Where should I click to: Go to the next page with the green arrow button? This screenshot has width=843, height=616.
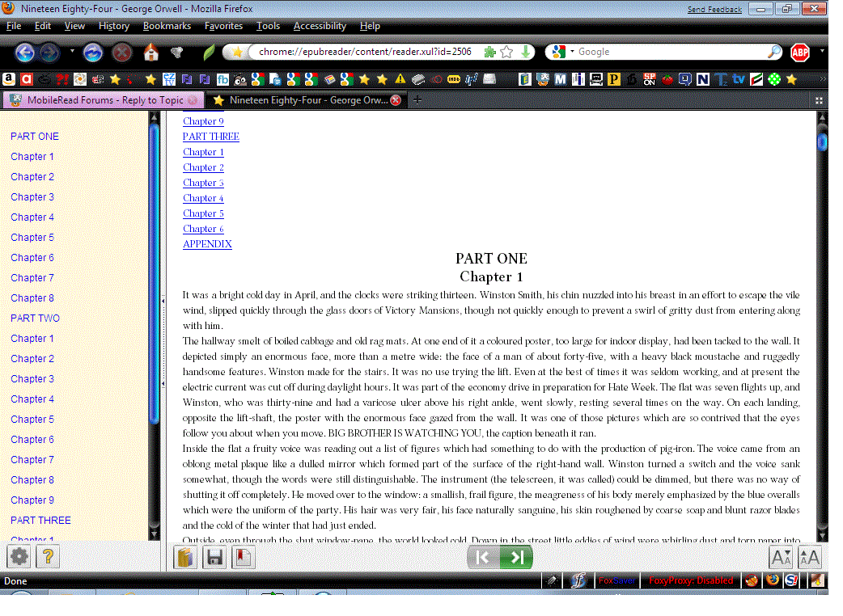516,557
